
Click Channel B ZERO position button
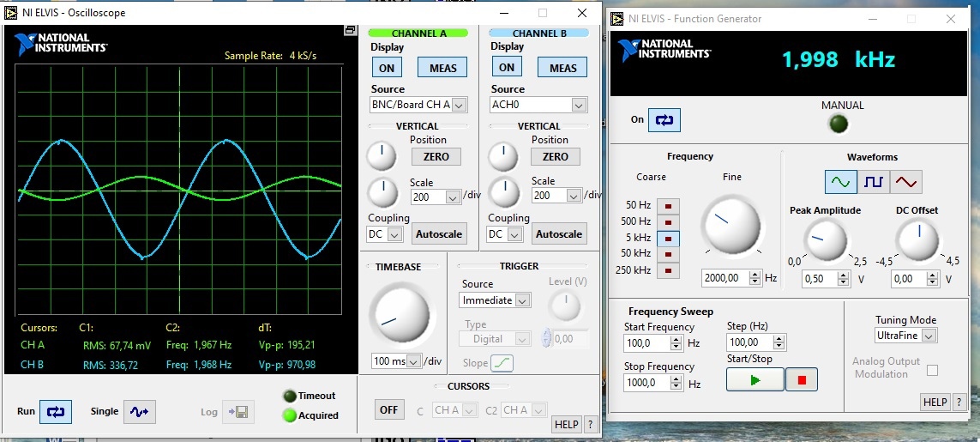(x=555, y=156)
